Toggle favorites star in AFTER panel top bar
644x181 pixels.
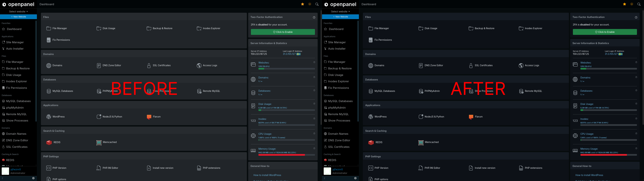click(x=625, y=4)
